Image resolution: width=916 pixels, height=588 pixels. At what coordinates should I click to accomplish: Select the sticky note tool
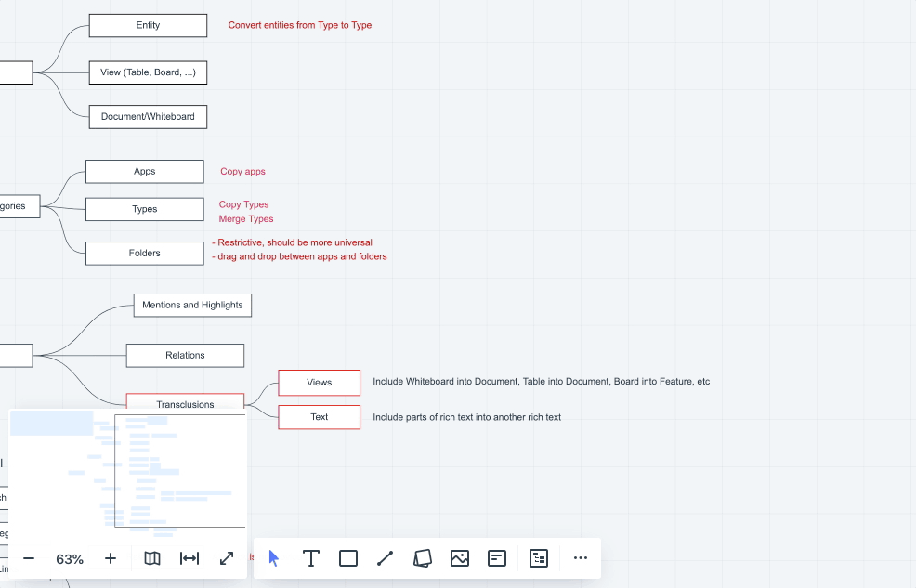(x=423, y=558)
